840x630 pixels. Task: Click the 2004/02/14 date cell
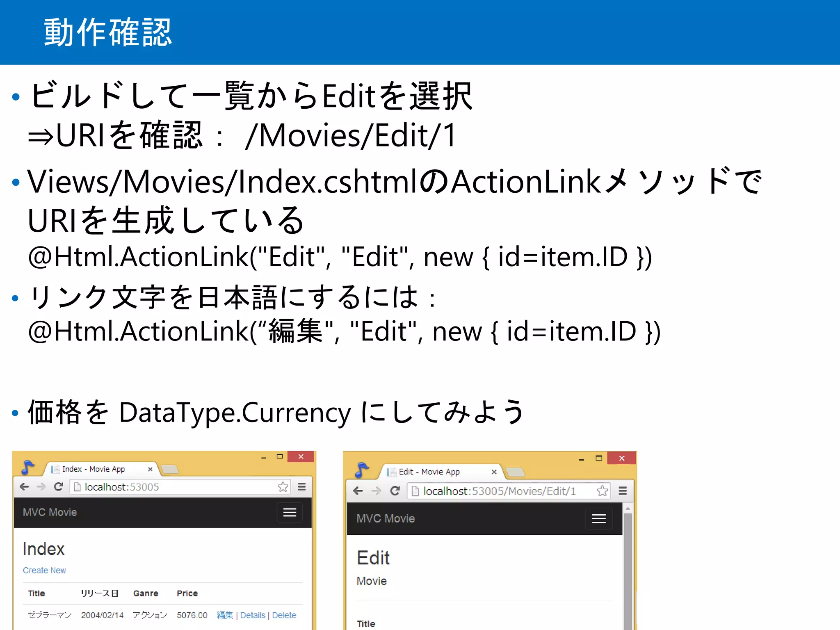click(102, 615)
